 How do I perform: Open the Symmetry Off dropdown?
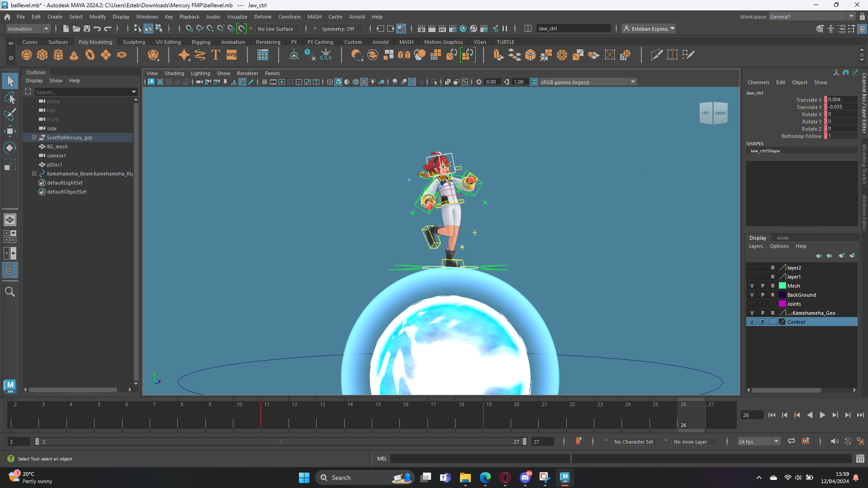coord(341,28)
